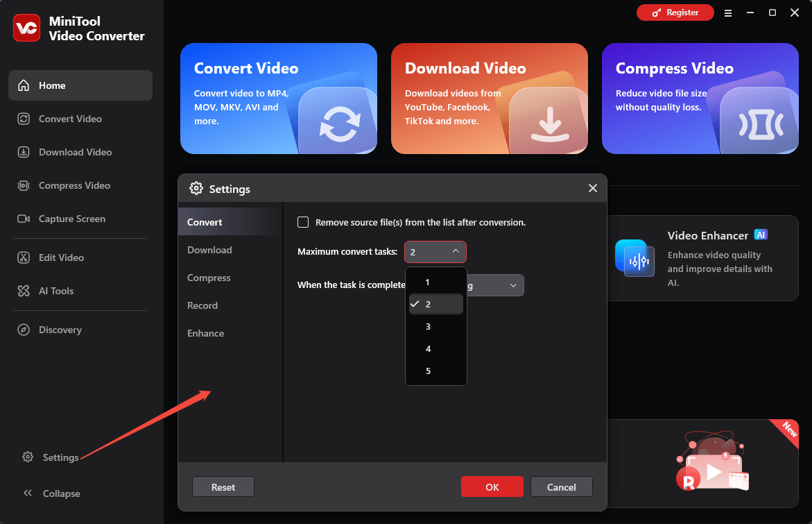Close the MiniTool Video Converter window
Screen dimensions: 812x524
(795, 12)
